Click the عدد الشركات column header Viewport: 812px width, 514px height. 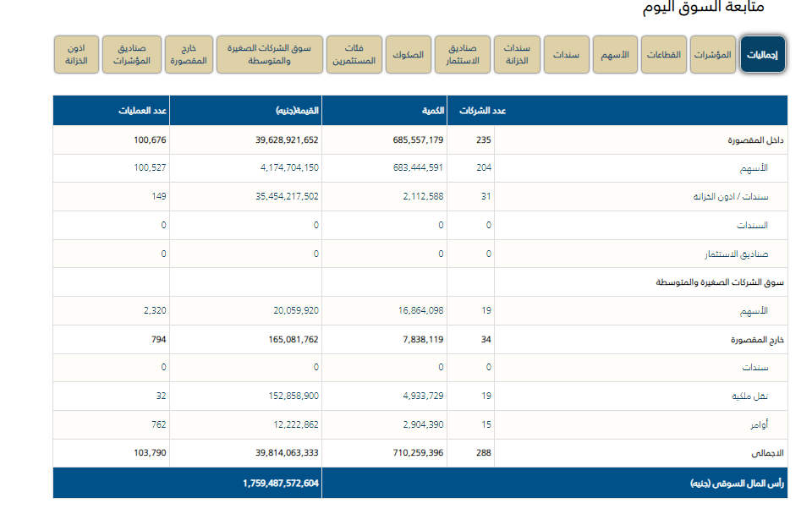click(483, 111)
